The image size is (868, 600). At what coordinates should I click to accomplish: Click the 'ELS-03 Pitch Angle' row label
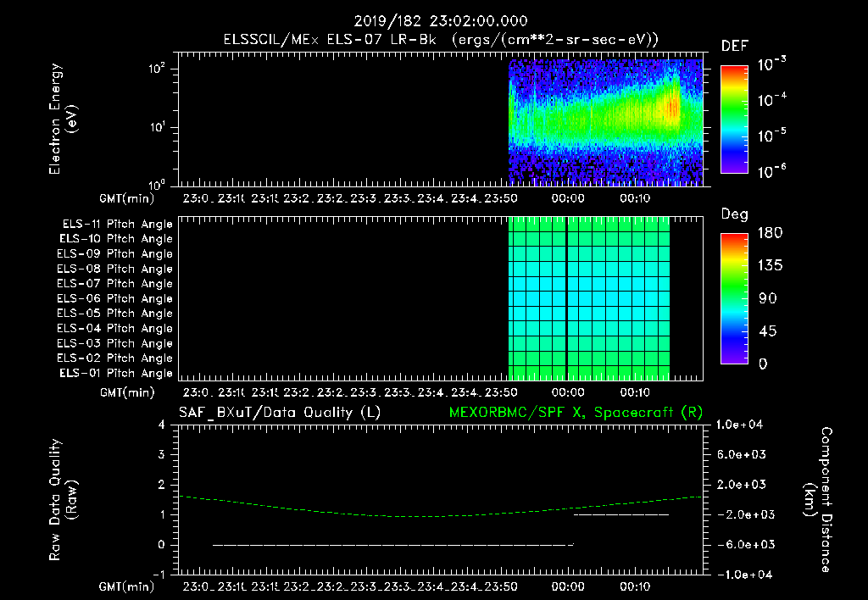[115, 343]
